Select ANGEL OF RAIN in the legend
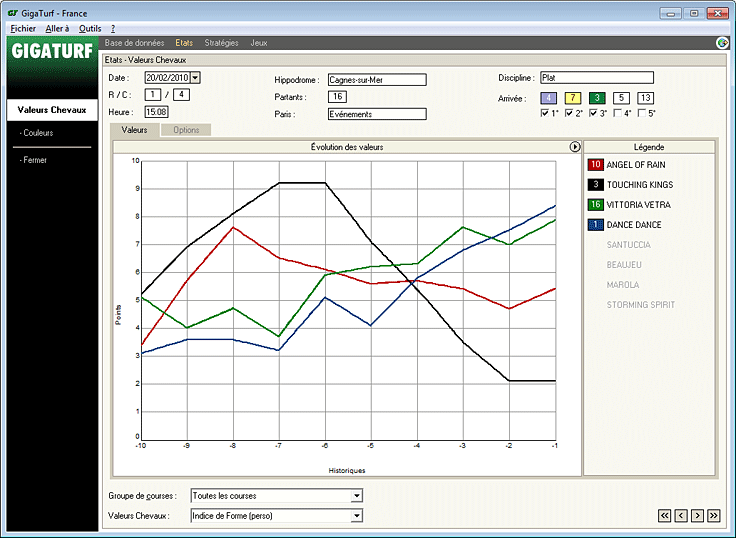The height and width of the screenshot is (538, 736). [x=636, y=165]
